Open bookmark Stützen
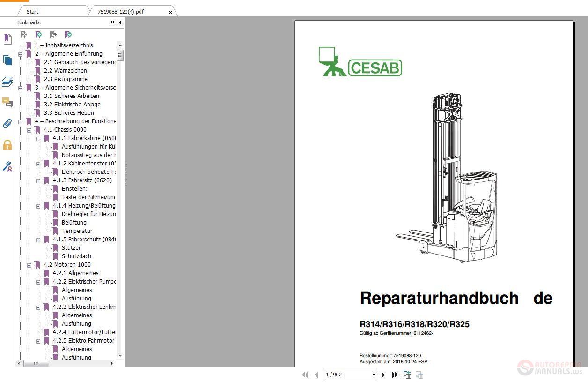The image size is (588, 382). (x=72, y=248)
